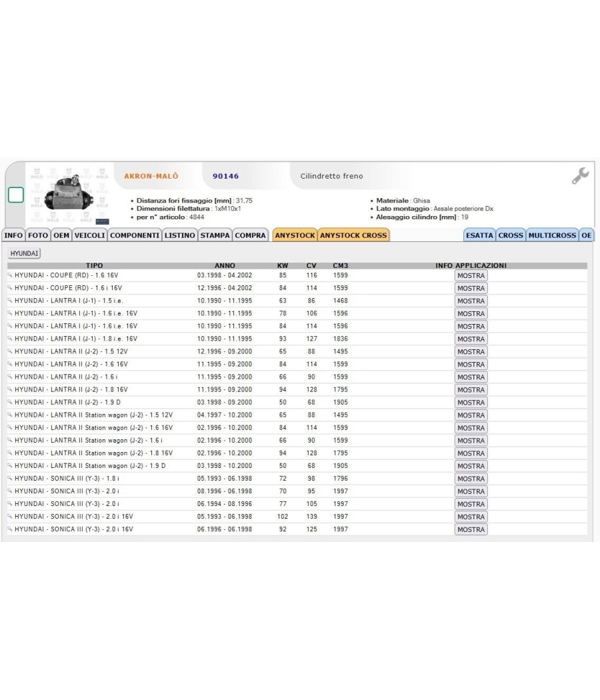The image size is (600, 700).
Task: Click MOSTRA for COUPE (RD) 1.6 i 16V
Action: 471,289
